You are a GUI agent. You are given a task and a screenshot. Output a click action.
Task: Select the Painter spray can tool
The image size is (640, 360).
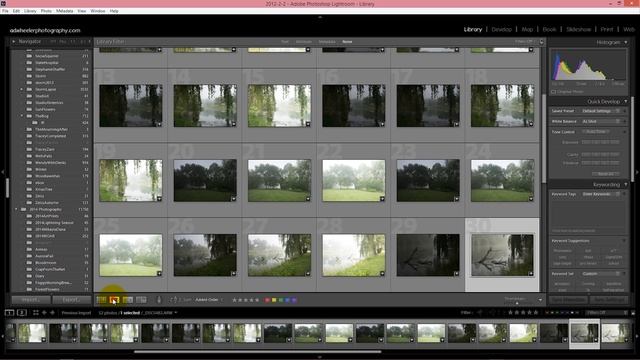pyautogui.click(x=159, y=300)
